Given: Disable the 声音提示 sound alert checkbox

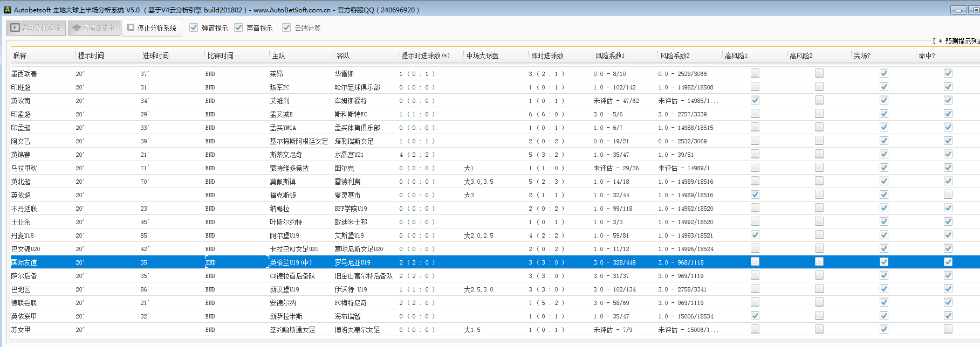Looking at the screenshot, I should click(238, 27).
